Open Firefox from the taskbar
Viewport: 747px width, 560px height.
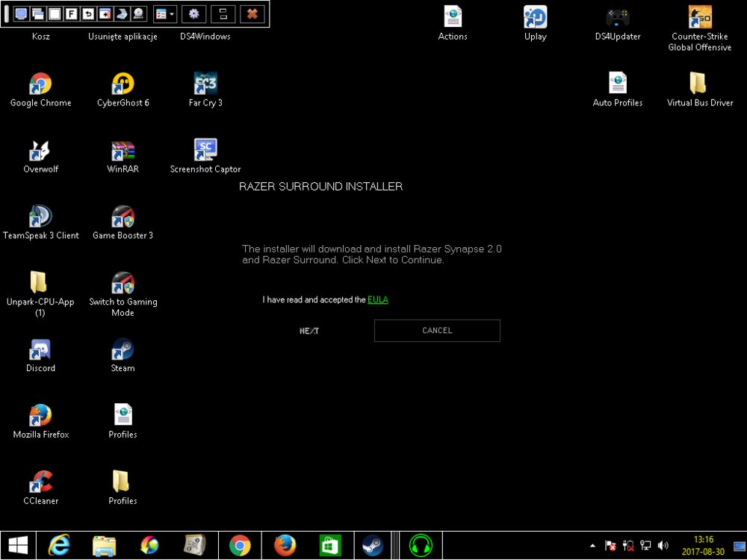(x=285, y=546)
